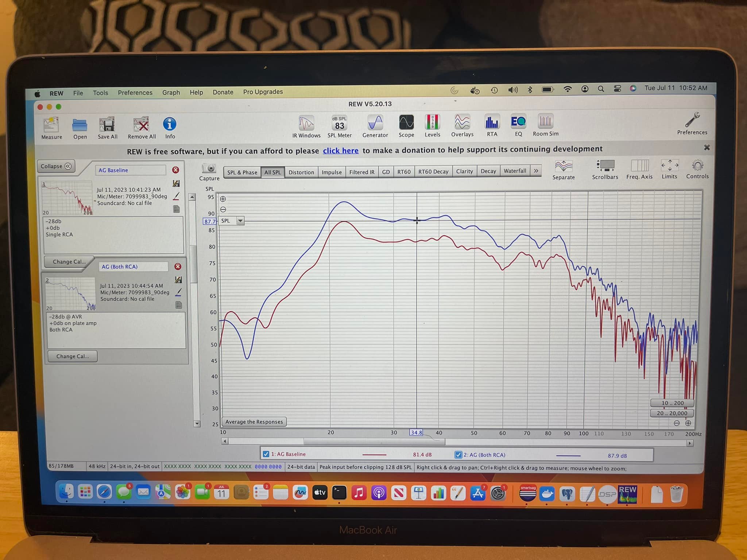Viewport: 747px width, 560px height.
Task: Open the Tools menu
Action: coord(100,93)
